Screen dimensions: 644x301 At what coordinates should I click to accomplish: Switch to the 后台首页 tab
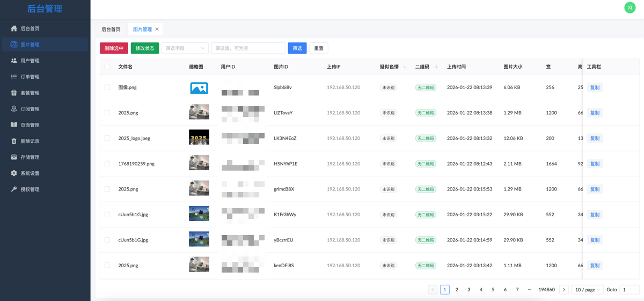111,30
